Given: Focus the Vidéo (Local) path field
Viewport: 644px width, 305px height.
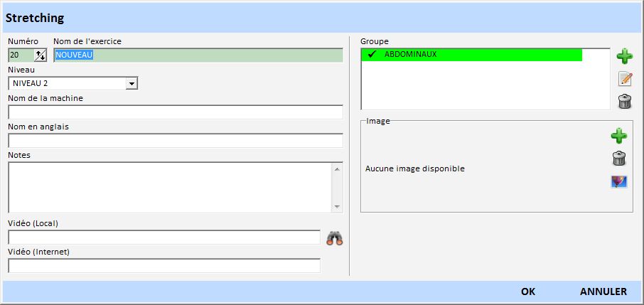Looking at the screenshot, I should (164, 237).
